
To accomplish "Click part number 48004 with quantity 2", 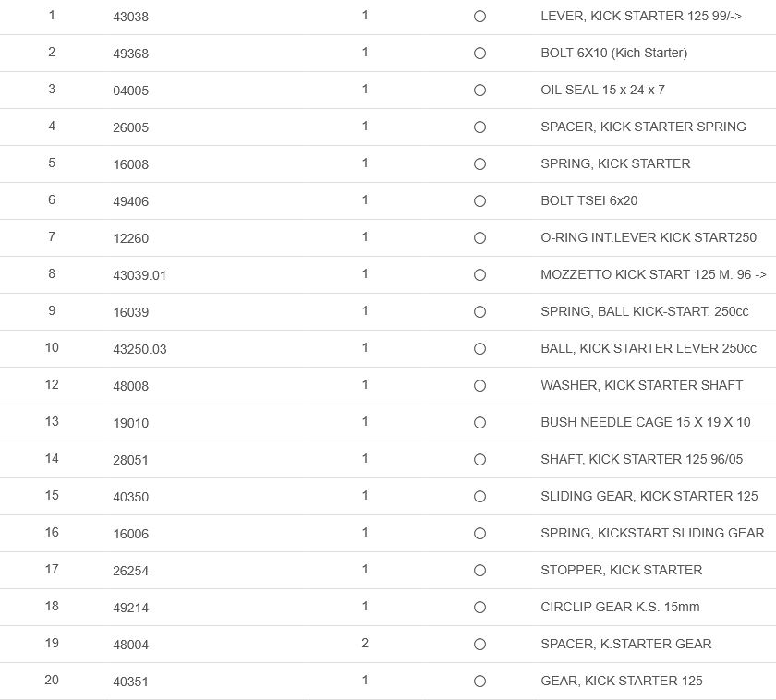I will 130,645.
